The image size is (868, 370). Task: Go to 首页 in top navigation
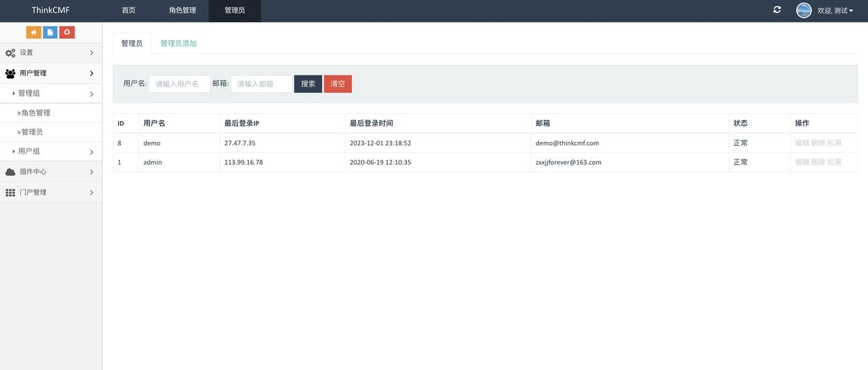click(128, 11)
